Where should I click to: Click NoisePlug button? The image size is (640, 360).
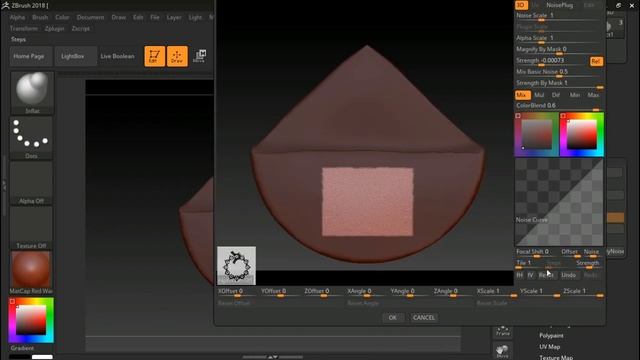coord(560,5)
